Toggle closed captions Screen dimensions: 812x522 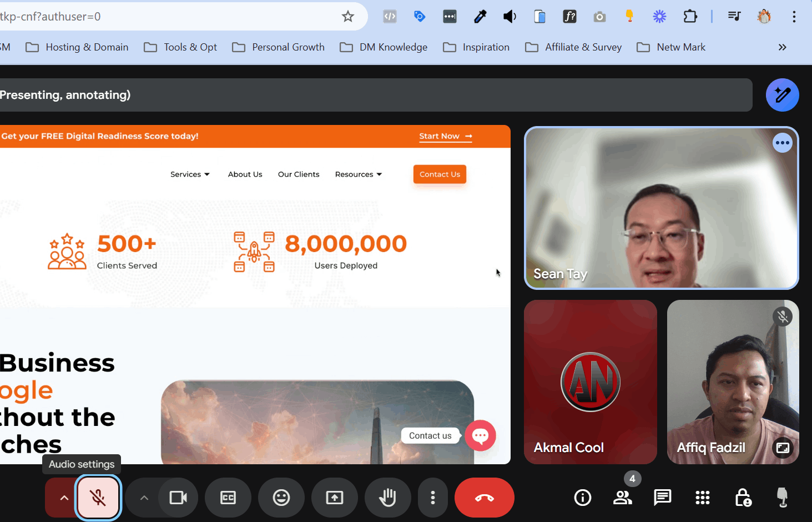pyautogui.click(x=228, y=498)
